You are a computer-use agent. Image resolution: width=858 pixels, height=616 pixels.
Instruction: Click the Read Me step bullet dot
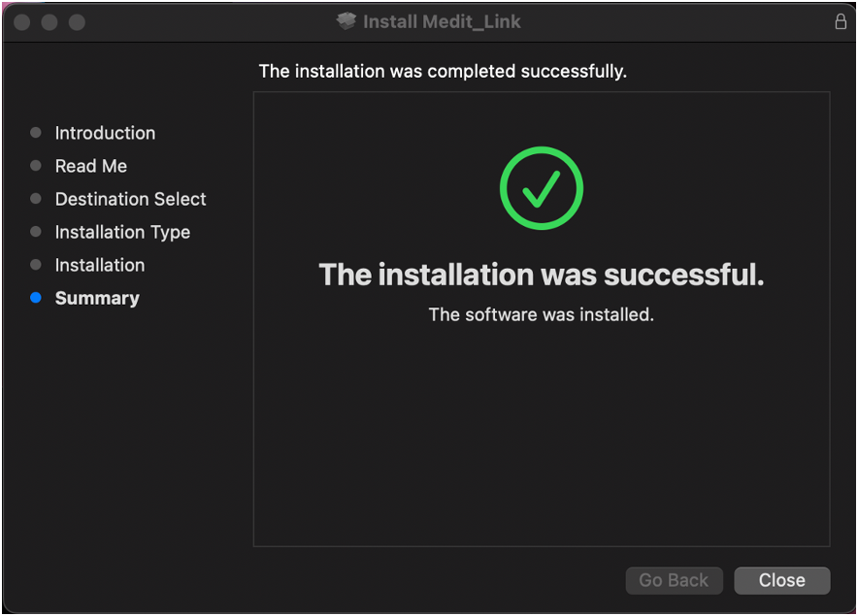36,165
